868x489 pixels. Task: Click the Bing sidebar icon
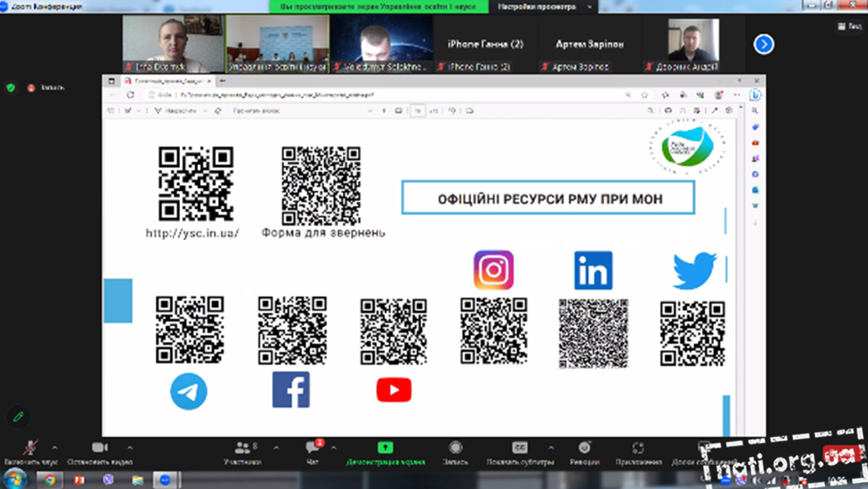[x=755, y=95]
